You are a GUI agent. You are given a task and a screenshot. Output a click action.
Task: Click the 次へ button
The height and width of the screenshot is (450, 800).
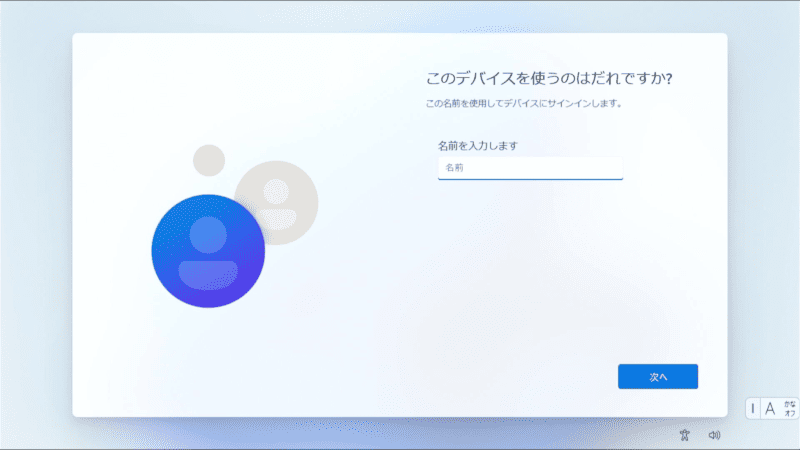point(657,377)
